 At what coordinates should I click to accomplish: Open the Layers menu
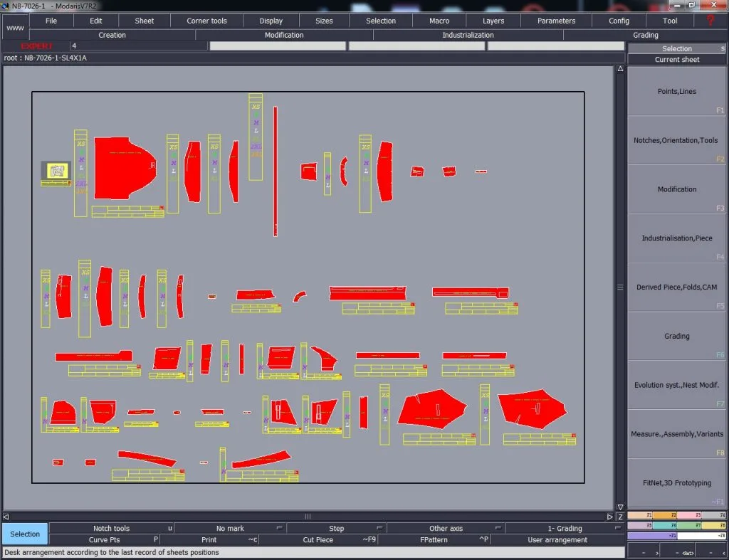(493, 21)
